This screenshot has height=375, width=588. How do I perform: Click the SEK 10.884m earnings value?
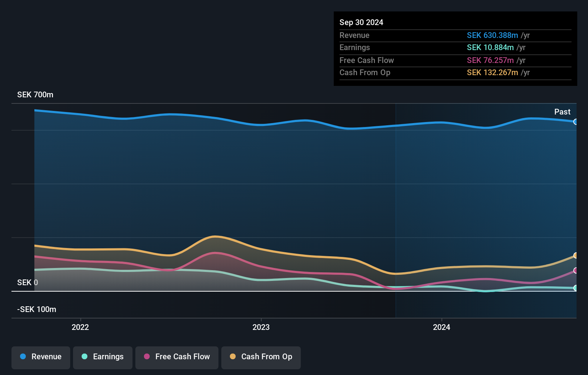pos(490,48)
